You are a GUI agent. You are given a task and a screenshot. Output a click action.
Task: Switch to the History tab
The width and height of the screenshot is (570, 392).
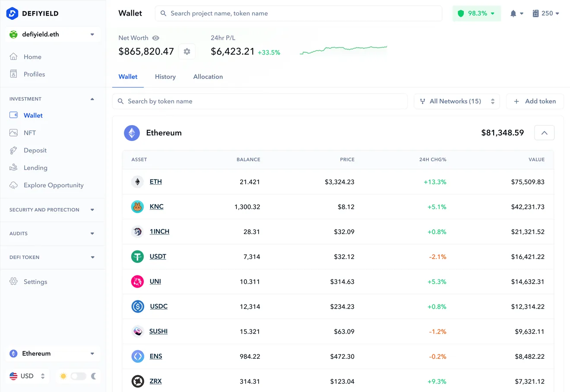(165, 77)
